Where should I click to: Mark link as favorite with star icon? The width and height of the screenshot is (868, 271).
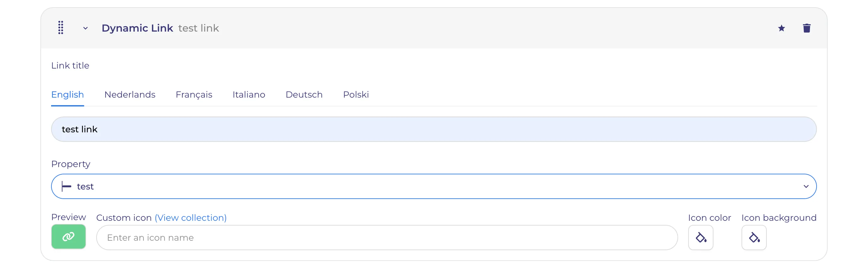click(x=781, y=28)
